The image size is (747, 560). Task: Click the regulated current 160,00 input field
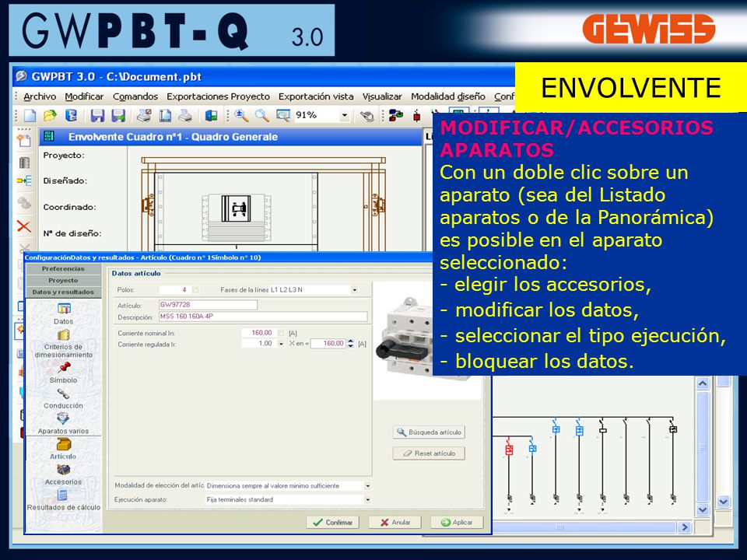tap(328, 343)
